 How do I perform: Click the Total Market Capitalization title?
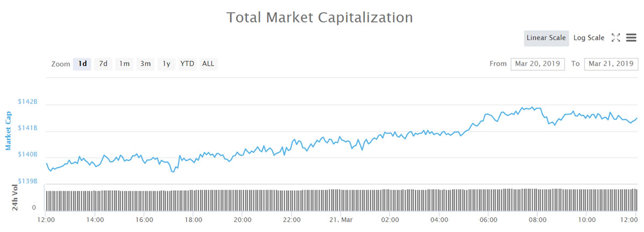(x=320, y=17)
